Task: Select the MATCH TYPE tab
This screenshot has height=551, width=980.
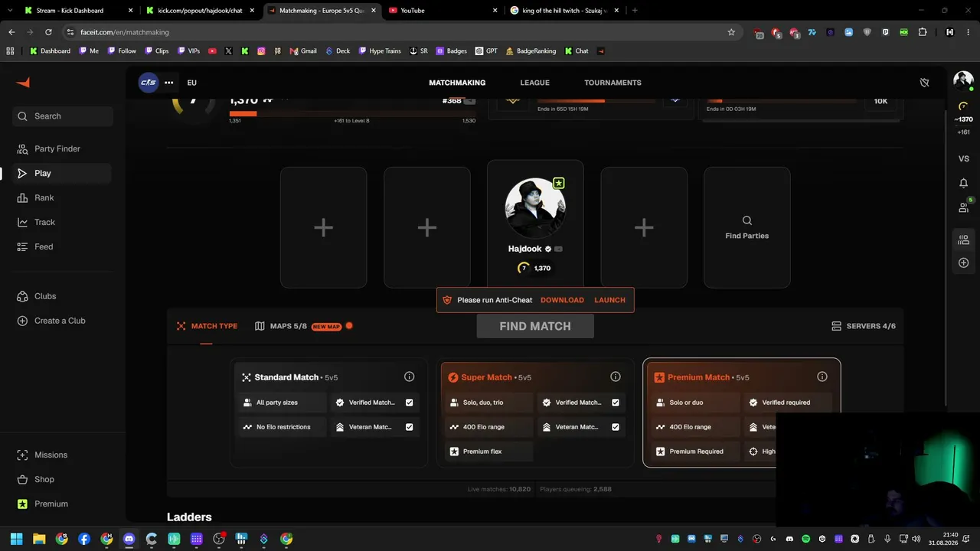Action: coord(207,326)
